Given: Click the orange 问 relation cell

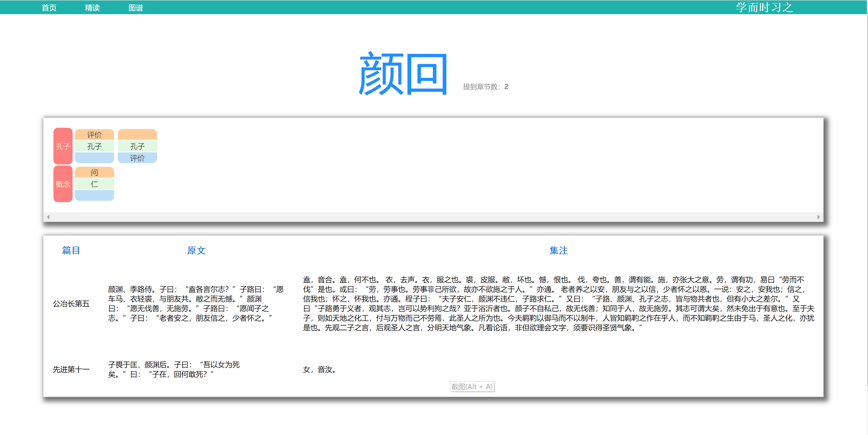Looking at the screenshot, I should pyautogui.click(x=94, y=172).
